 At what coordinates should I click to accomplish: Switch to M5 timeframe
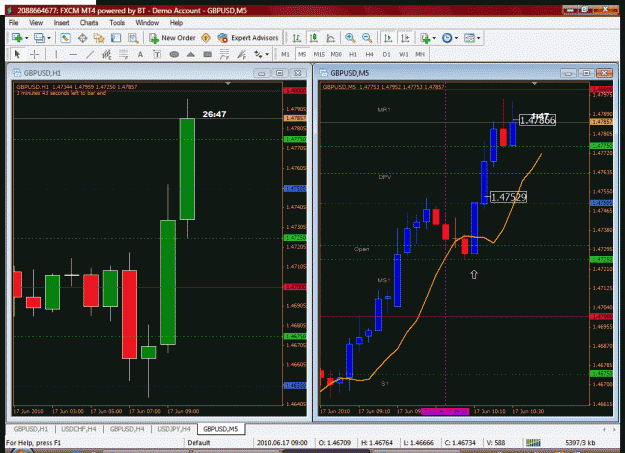tap(302, 54)
